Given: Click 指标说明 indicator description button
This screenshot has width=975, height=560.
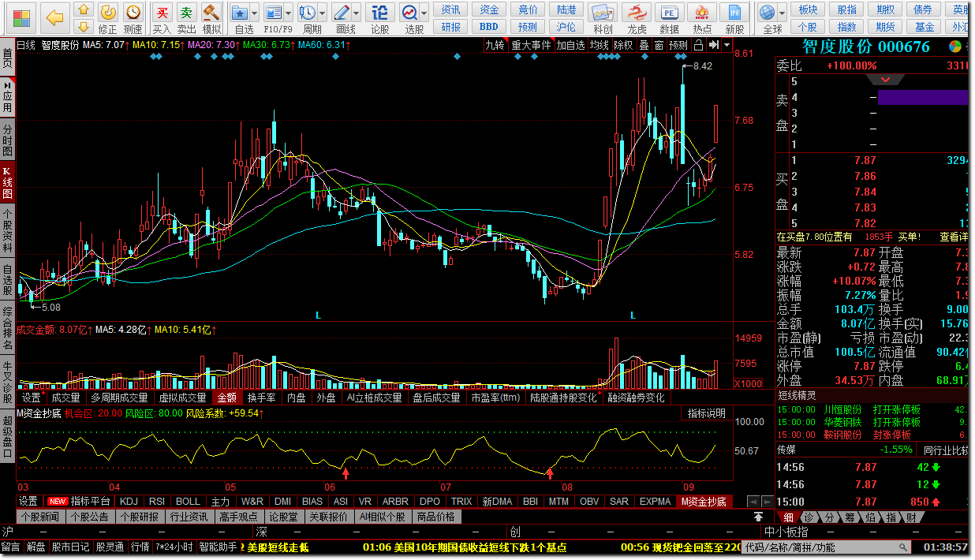Looking at the screenshot, I should pos(706,413).
